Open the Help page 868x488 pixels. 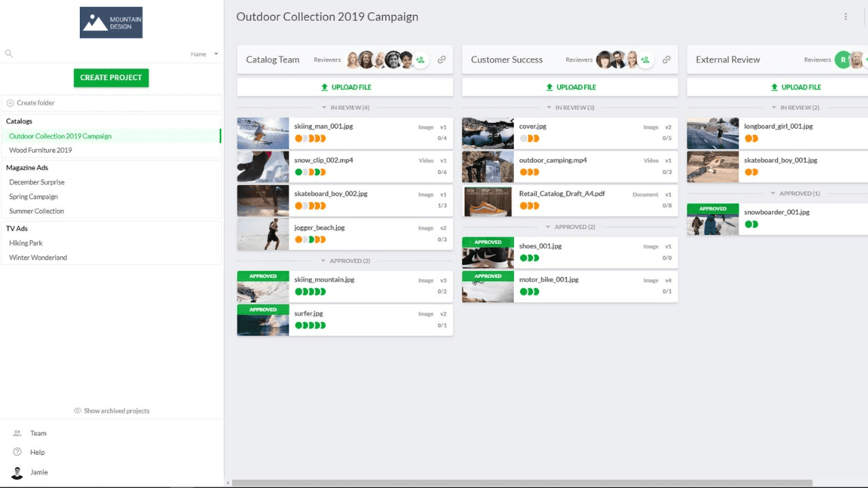pyautogui.click(x=37, y=452)
